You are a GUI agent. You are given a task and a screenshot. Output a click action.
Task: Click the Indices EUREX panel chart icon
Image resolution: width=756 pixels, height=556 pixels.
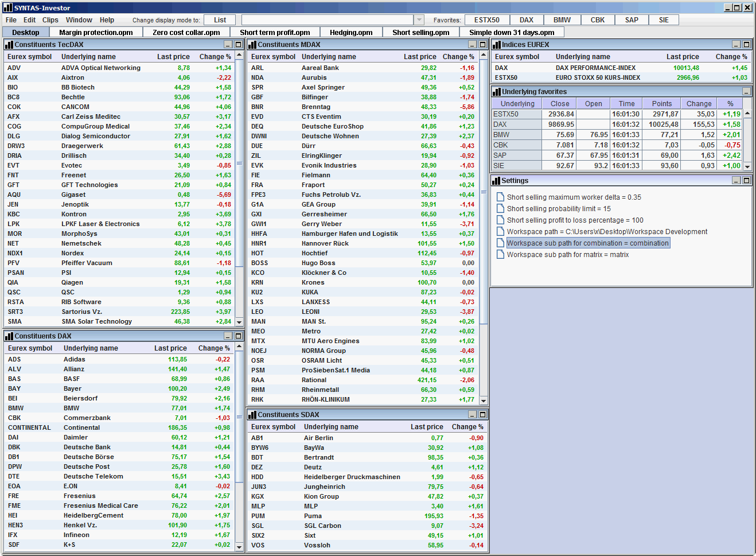click(x=497, y=45)
